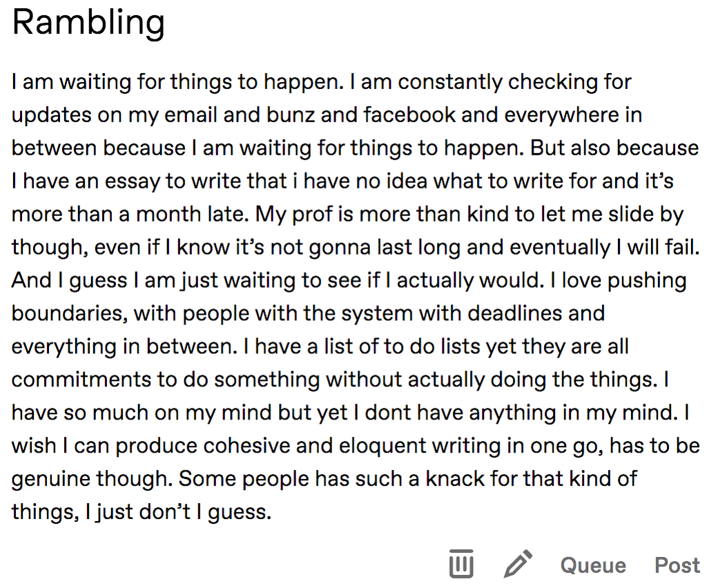The height and width of the screenshot is (588, 709).
Task: Click the word 'boundaries' in the text
Action: click(x=69, y=313)
